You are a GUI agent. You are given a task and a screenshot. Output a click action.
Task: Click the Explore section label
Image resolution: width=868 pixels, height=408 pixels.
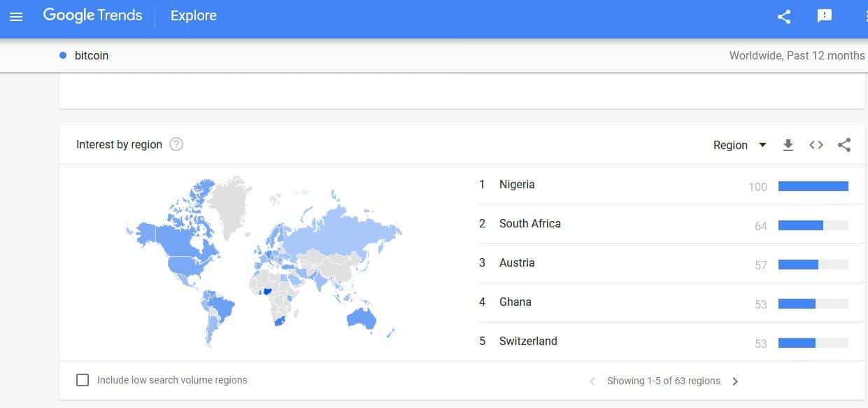tap(193, 15)
